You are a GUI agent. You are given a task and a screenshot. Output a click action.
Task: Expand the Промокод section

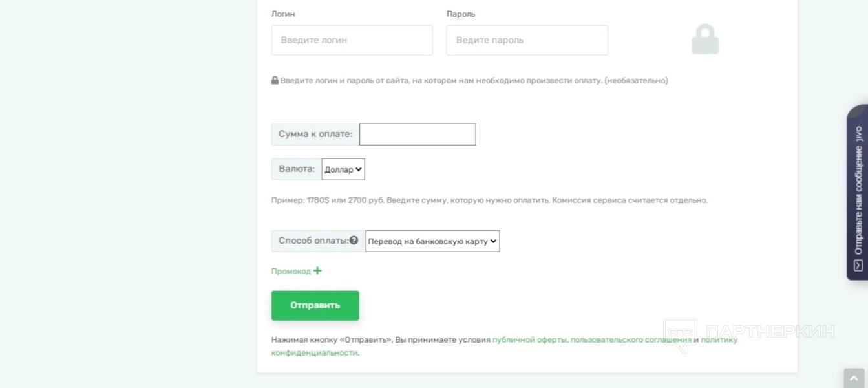pos(291,272)
